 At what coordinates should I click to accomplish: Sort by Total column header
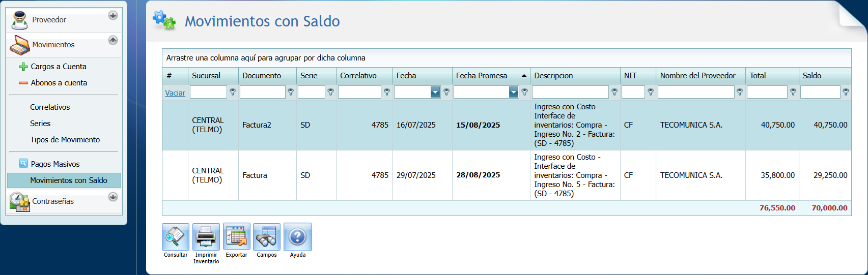[x=772, y=76]
